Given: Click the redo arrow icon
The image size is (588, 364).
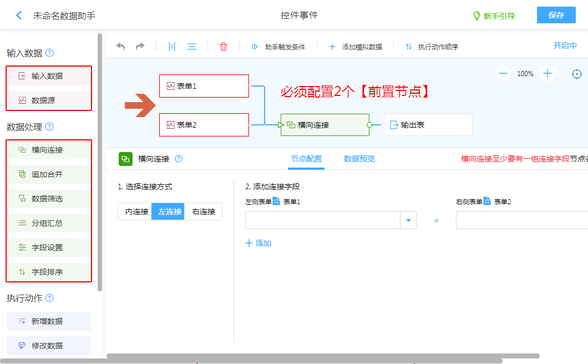Looking at the screenshot, I should coord(140,47).
